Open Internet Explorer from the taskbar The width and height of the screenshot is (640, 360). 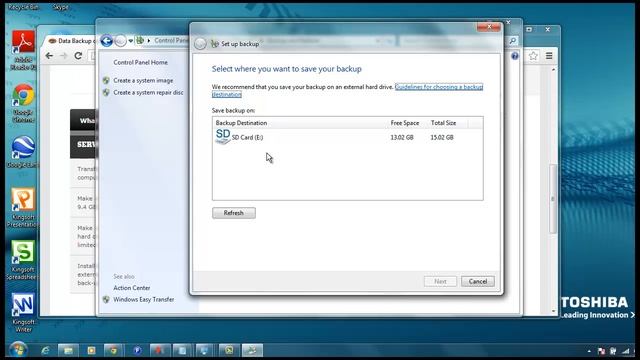45,350
